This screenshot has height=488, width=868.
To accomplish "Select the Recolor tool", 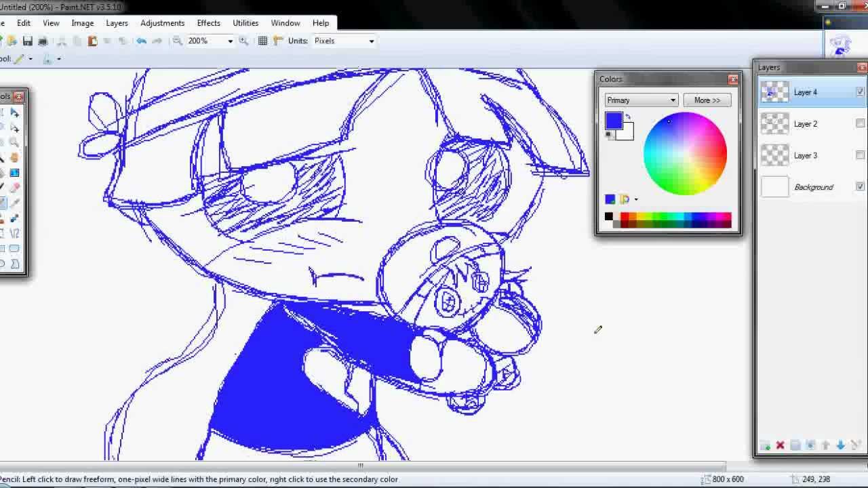I will coord(14,218).
